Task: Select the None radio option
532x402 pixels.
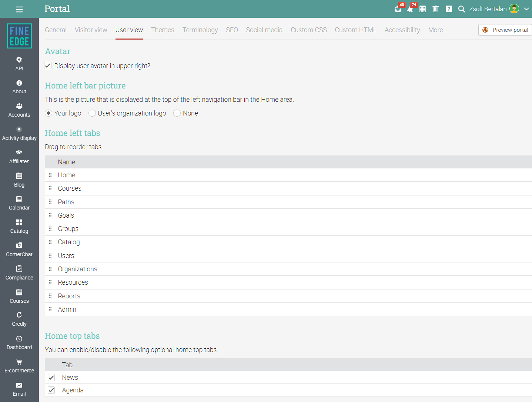Action: pos(177,113)
